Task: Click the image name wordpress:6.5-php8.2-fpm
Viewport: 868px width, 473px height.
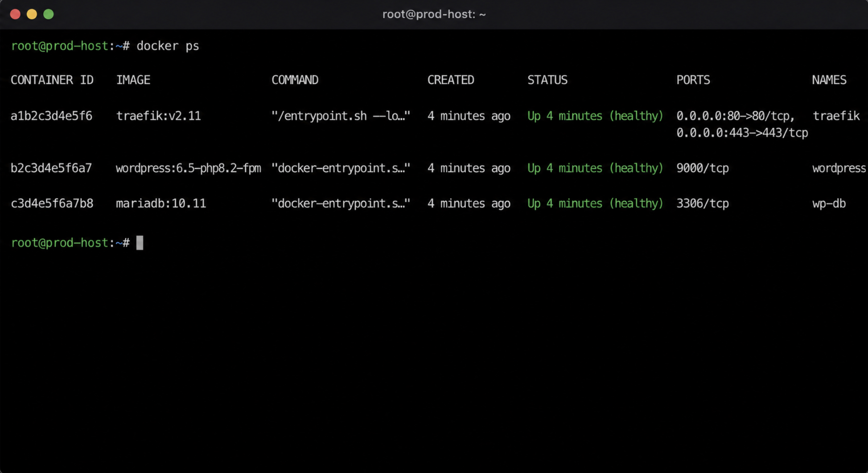Action: click(x=188, y=168)
